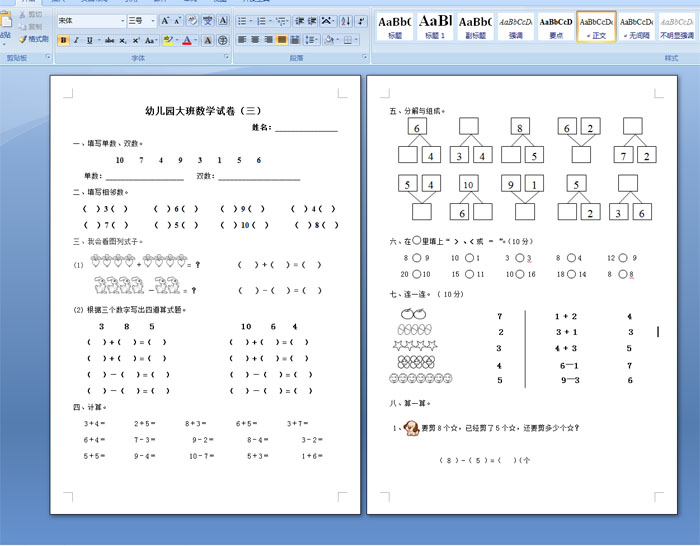Apply the 不明显强调 style

(677, 27)
